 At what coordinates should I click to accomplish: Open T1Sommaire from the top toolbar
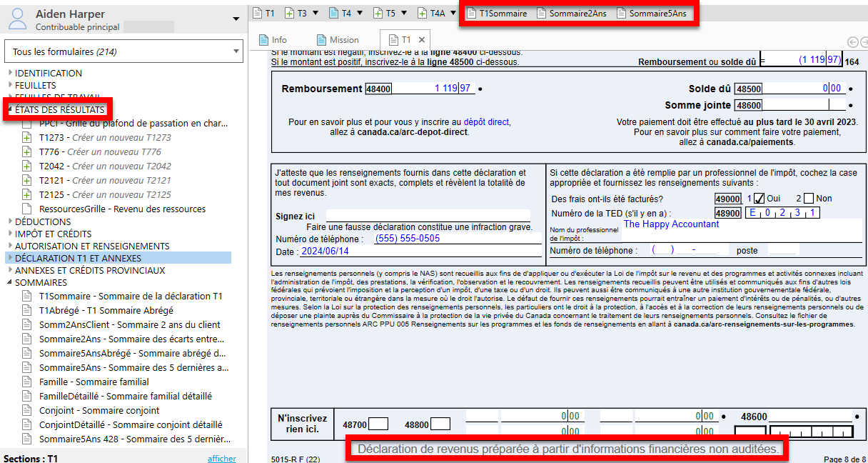coord(497,13)
